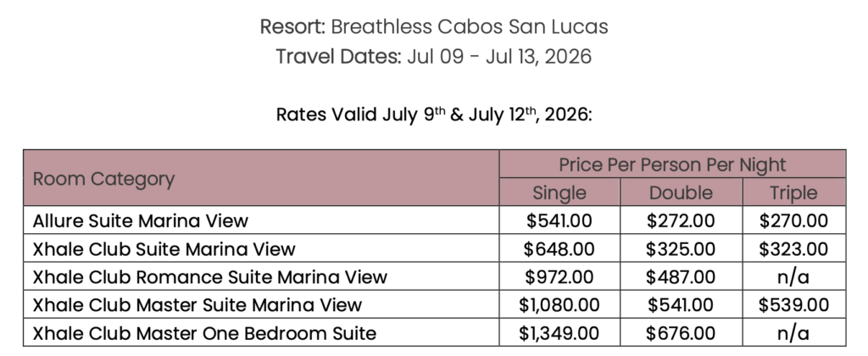Select the Rates Valid heading text
Viewport: 868px width, 356px height.
tap(433, 114)
